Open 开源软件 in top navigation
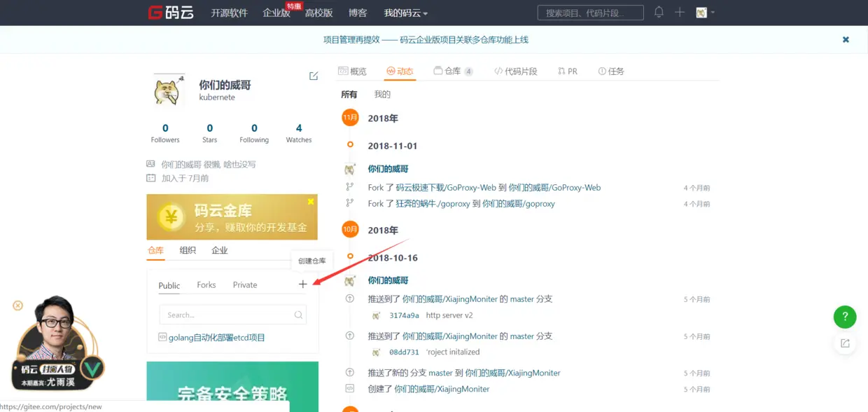Screen dimensions: 868x412 (230, 13)
